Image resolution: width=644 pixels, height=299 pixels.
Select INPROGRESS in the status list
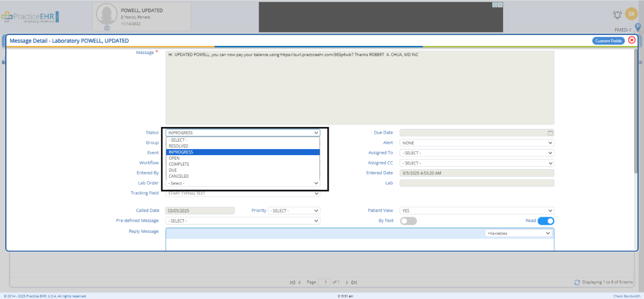(243, 152)
